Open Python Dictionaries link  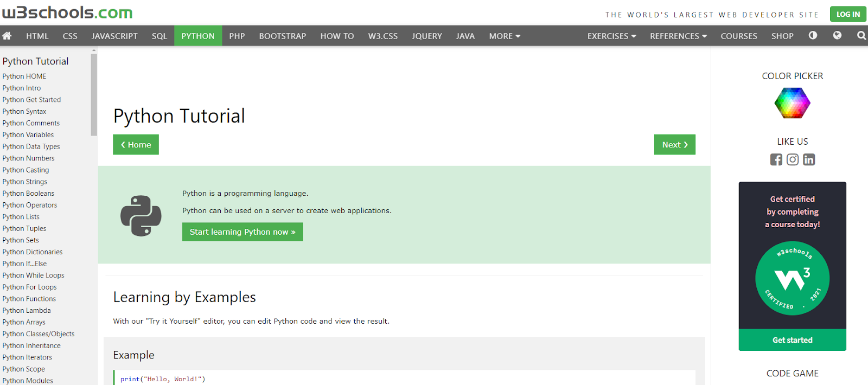tap(33, 252)
